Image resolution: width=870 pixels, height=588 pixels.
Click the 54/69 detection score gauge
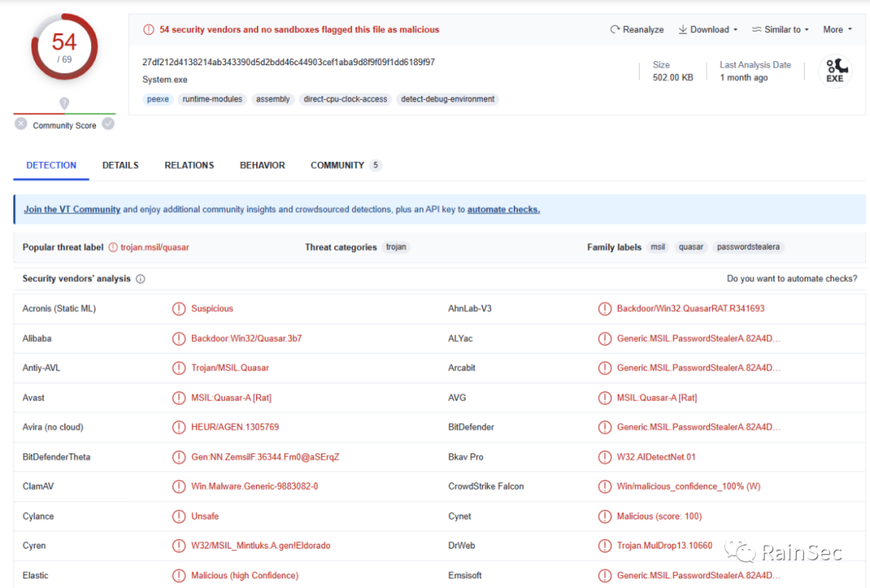coord(64,48)
